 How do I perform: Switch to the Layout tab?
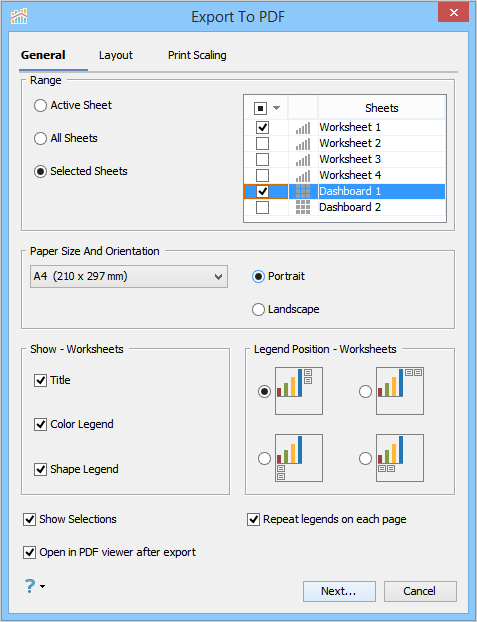[116, 55]
